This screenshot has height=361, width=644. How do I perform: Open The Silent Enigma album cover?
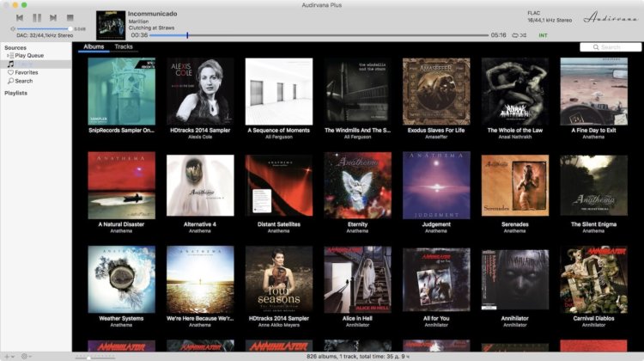pos(594,186)
